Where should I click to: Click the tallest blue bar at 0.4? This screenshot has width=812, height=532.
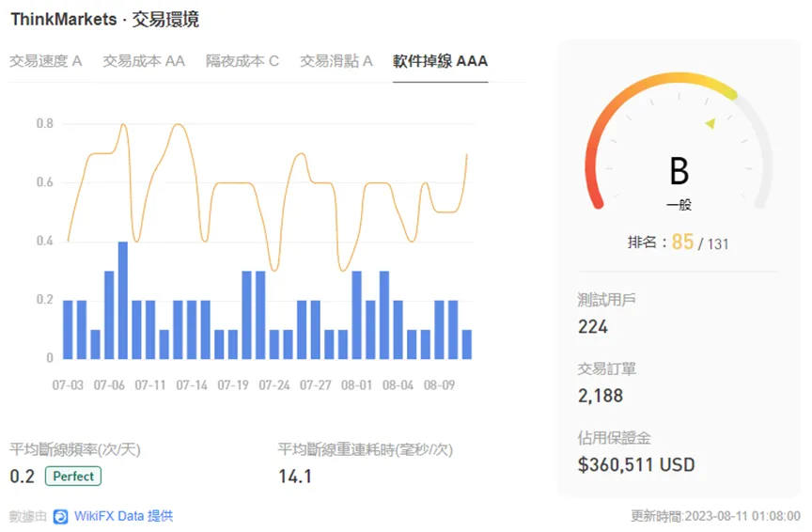coord(123,300)
